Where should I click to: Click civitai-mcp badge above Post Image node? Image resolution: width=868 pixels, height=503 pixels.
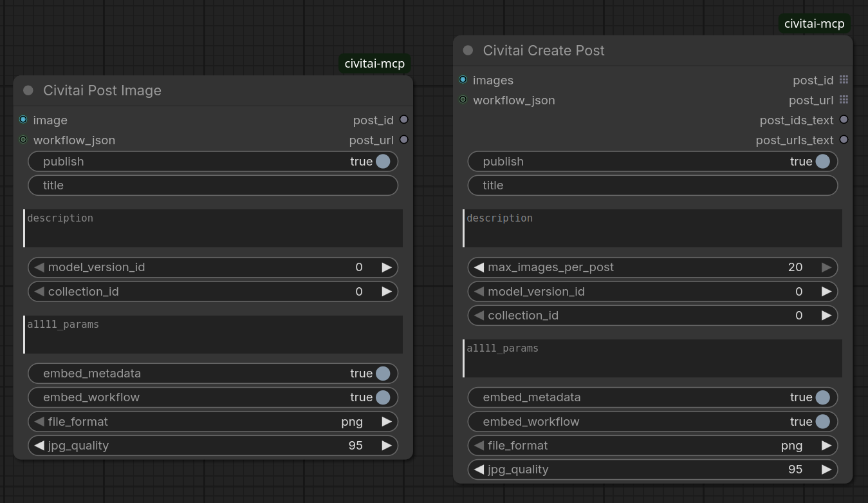click(x=374, y=64)
